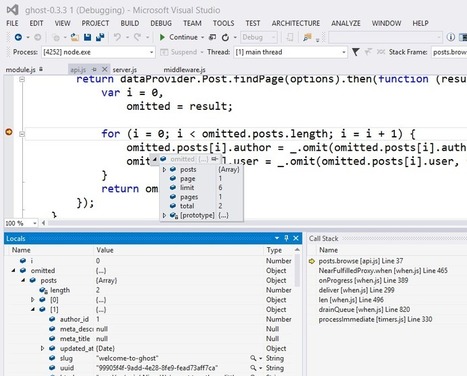Open the EDIT menu
Screen dimensions: 467x376
click(36, 23)
